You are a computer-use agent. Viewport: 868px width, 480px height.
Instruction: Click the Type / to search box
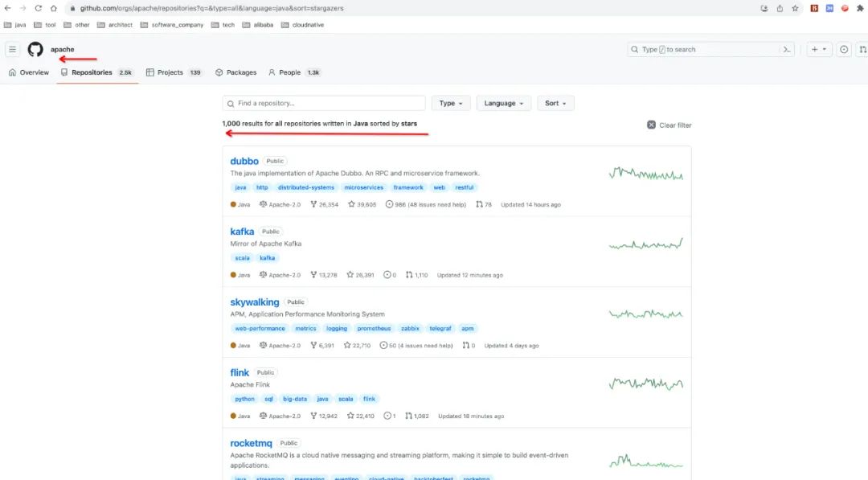click(x=710, y=49)
